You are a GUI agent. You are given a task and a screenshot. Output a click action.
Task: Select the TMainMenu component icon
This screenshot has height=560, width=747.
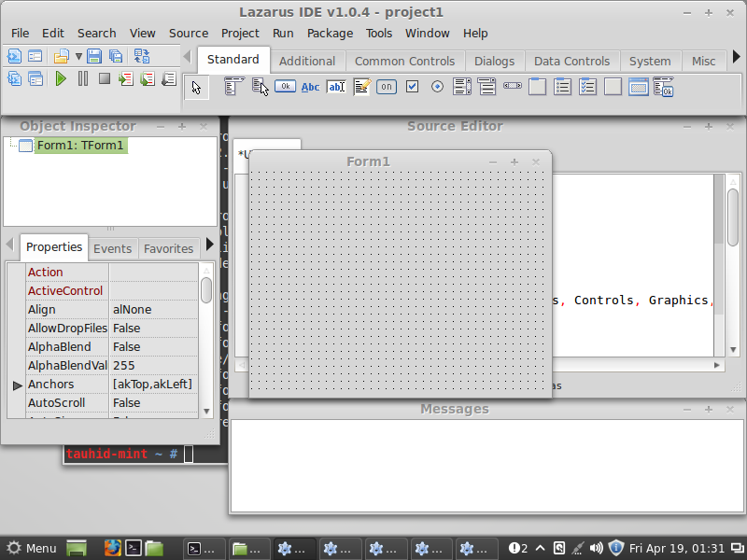234,87
